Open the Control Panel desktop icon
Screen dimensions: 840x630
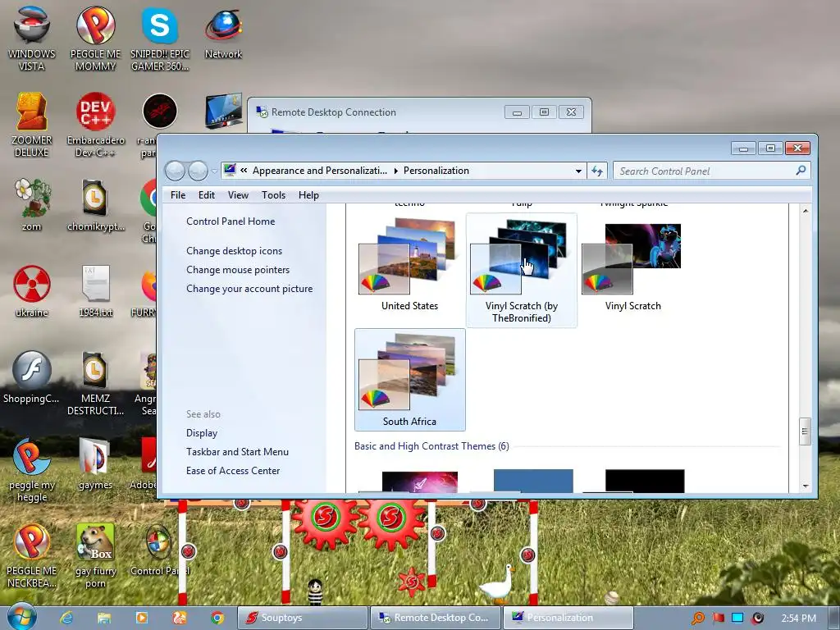point(159,550)
